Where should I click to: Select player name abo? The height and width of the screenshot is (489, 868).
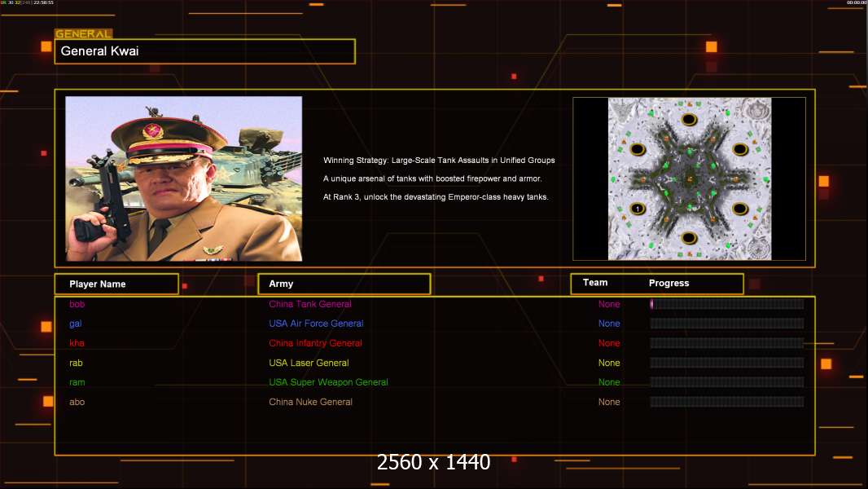click(x=77, y=402)
